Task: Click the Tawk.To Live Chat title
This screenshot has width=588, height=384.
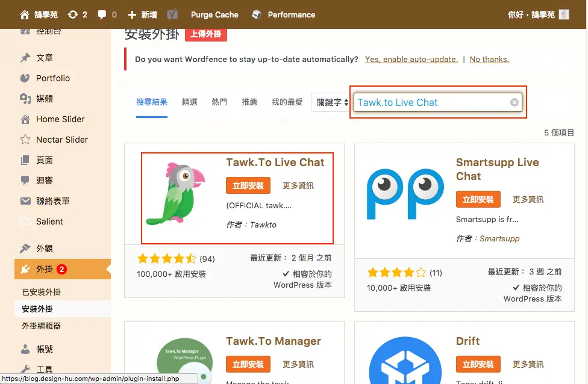Action: pos(275,163)
